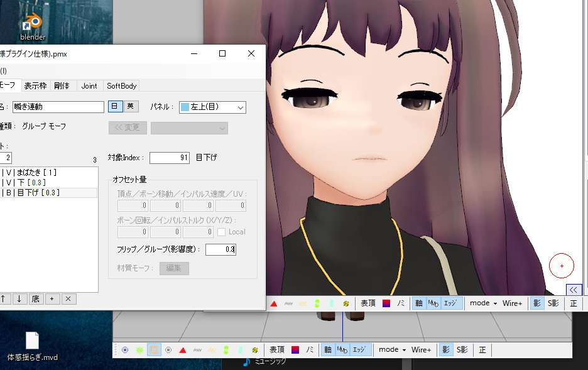The image size is (588, 370).
Task: Click 表頂 in the upper view toolbar
Action: [x=368, y=303]
